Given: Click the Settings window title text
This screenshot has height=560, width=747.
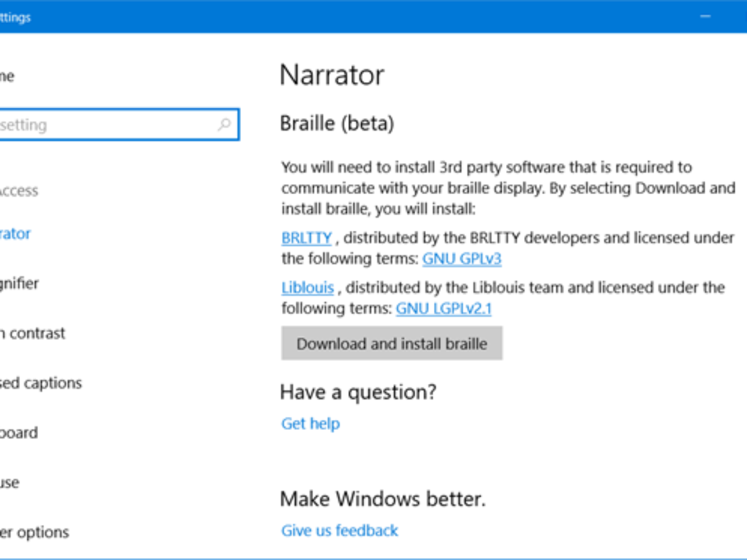Looking at the screenshot, I should pos(15,17).
